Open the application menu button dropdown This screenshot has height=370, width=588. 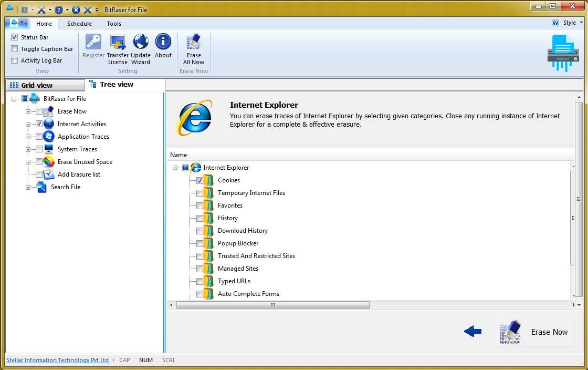16,23
